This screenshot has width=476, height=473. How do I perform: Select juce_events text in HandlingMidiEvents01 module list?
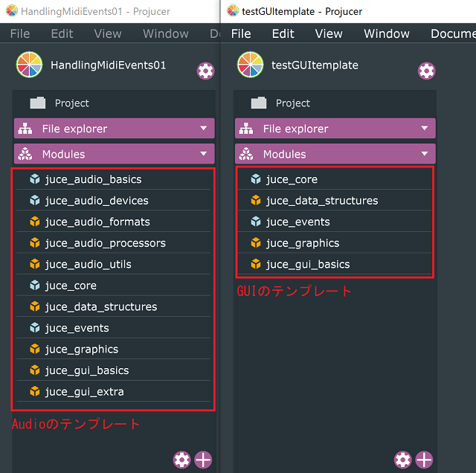[77, 328]
